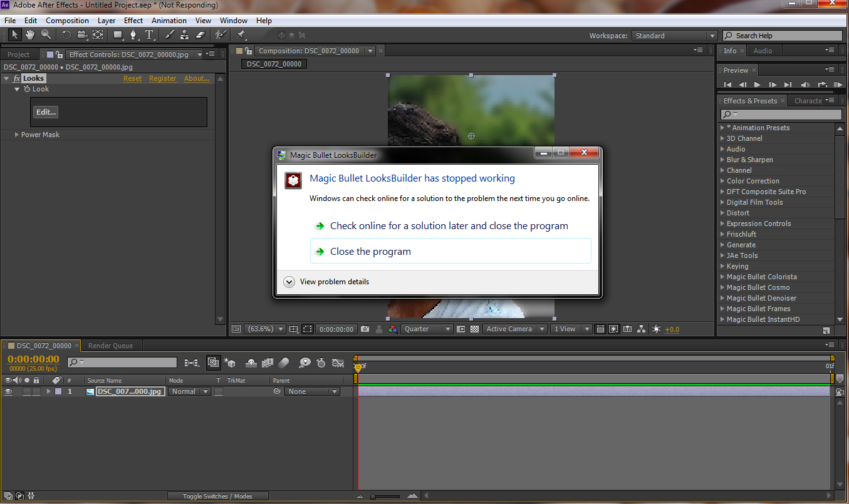Image resolution: width=849 pixels, height=504 pixels.
Task: Open the Parent None dropdown
Action: (x=312, y=391)
